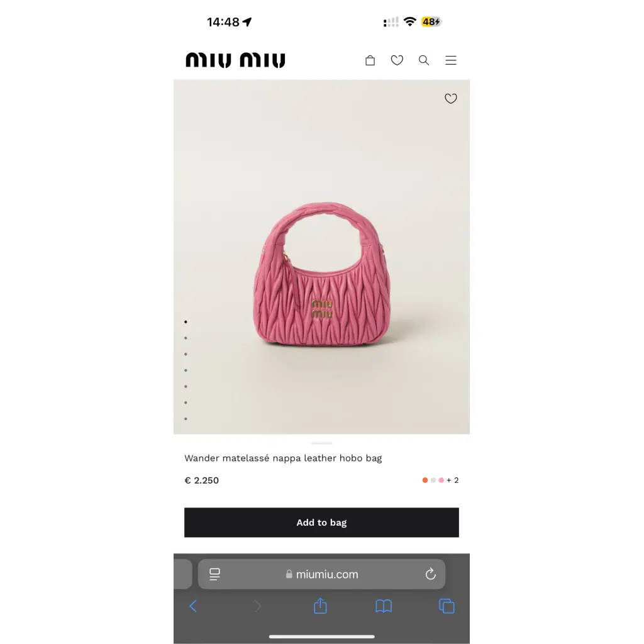Viewport: 644px width, 644px height.
Task: Open the Safari share sheet icon
Action: pos(320,606)
